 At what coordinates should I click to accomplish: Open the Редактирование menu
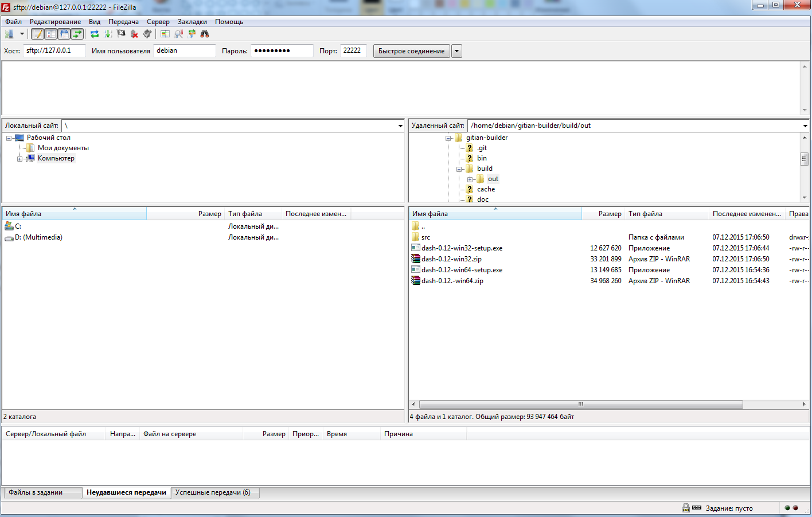[55, 21]
